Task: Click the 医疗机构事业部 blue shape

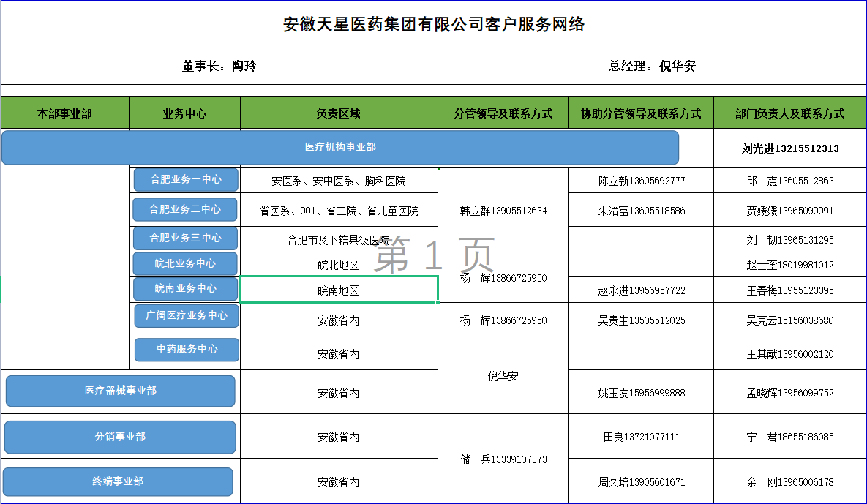Action: pyautogui.click(x=340, y=147)
